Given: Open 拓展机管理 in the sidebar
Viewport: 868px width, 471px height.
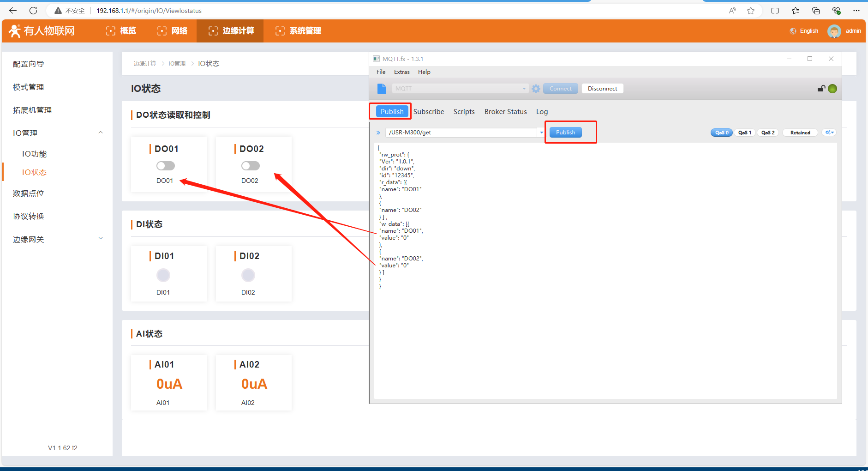Looking at the screenshot, I should 32,110.
